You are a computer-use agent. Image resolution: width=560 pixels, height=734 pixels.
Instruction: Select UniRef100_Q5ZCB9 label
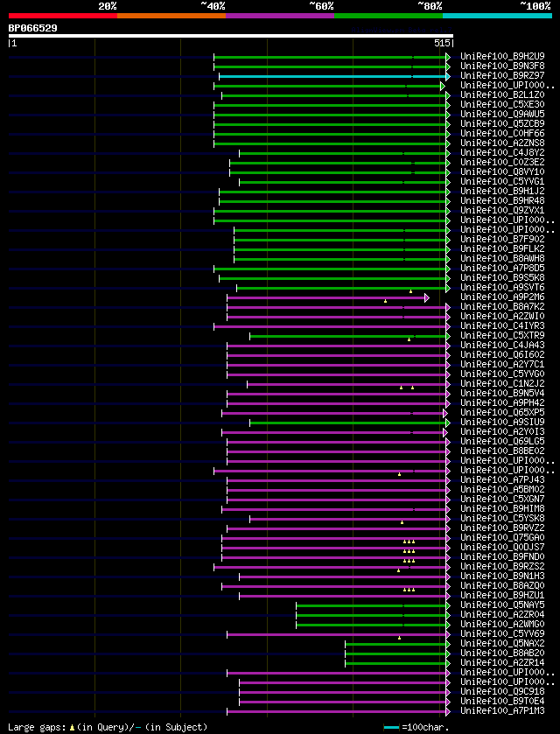pyautogui.click(x=502, y=124)
